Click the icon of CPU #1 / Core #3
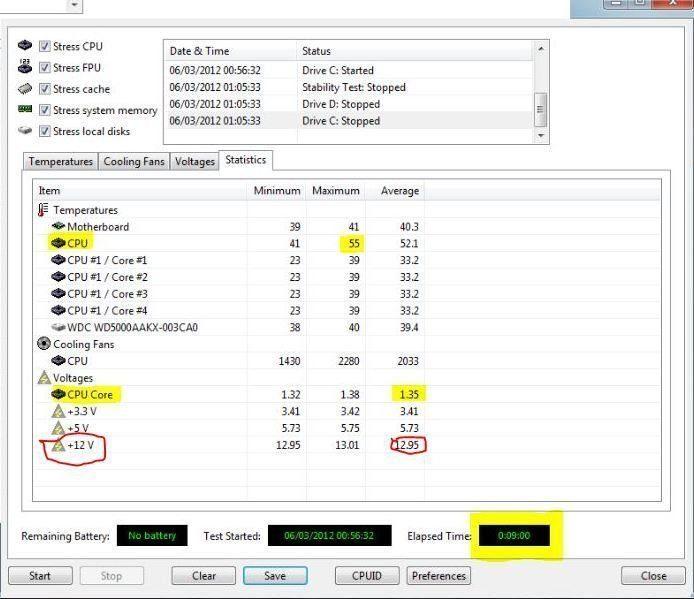This screenshot has width=694, height=599. click(x=58, y=294)
